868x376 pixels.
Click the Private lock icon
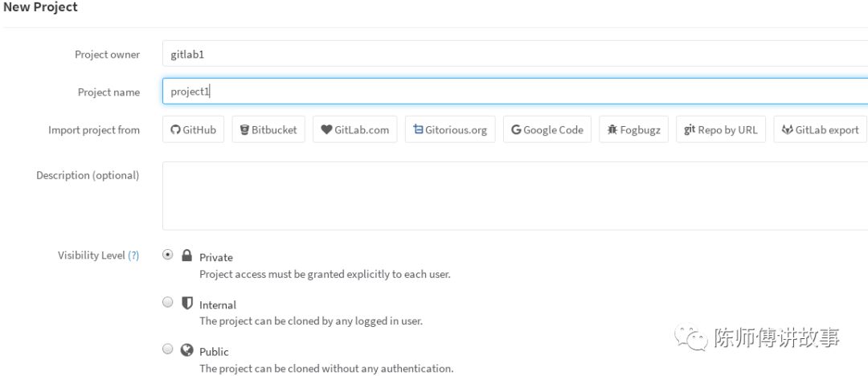186,255
